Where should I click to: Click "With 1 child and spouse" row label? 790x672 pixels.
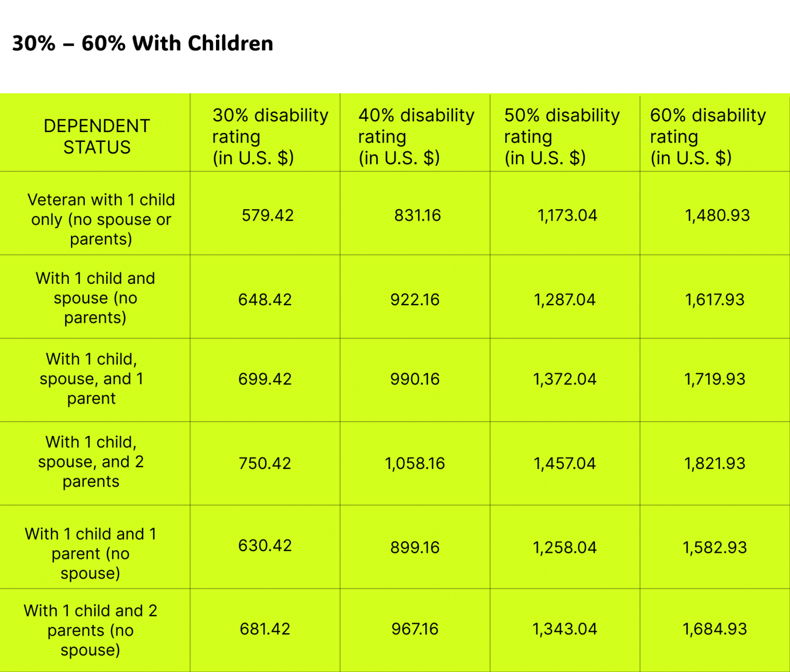tap(95, 298)
